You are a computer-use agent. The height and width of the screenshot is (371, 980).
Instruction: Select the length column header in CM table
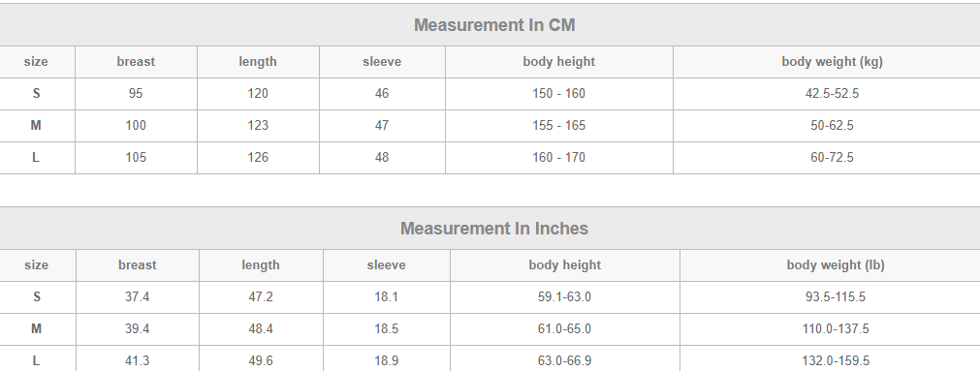[258, 62]
